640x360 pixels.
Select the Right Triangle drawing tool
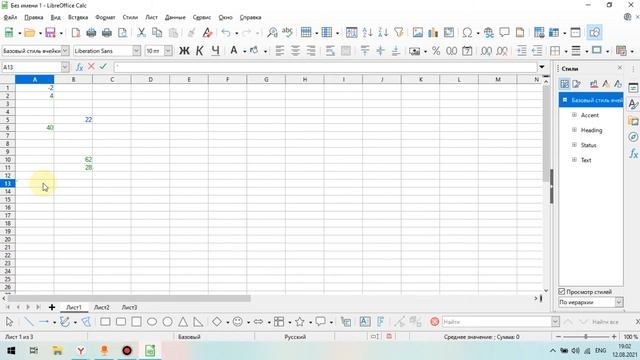(198, 322)
